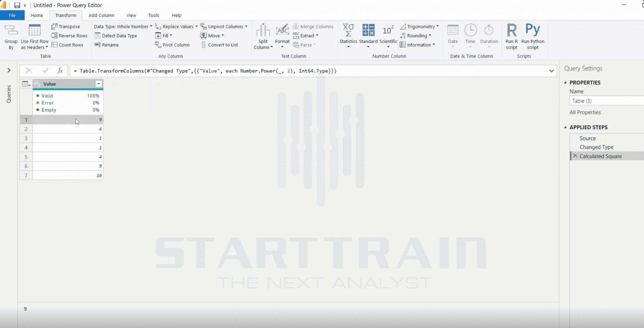Expand the Queries pane
Screen dimensions: 644x328
click(9, 70)
